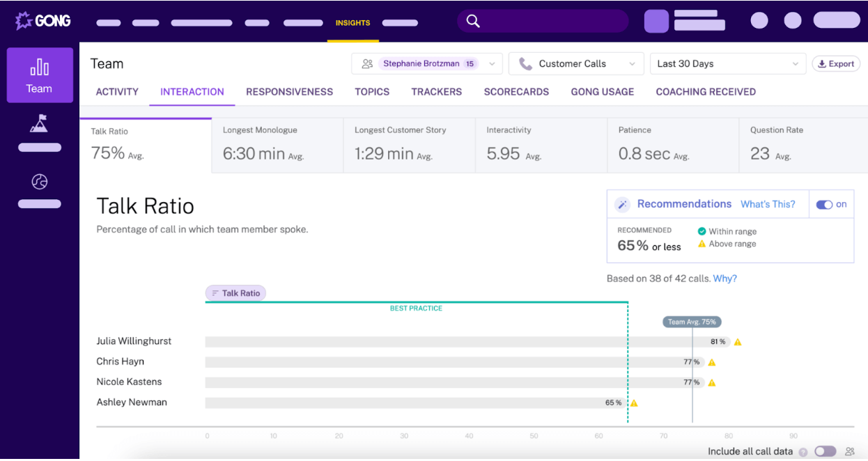Click the search magnifier icon
The image size is (868, 461).
473,21
